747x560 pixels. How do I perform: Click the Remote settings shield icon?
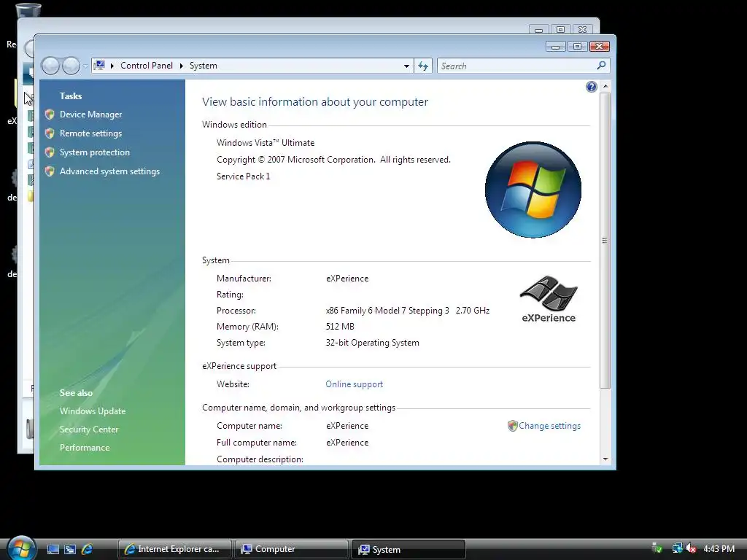click(x=50, y=133)
